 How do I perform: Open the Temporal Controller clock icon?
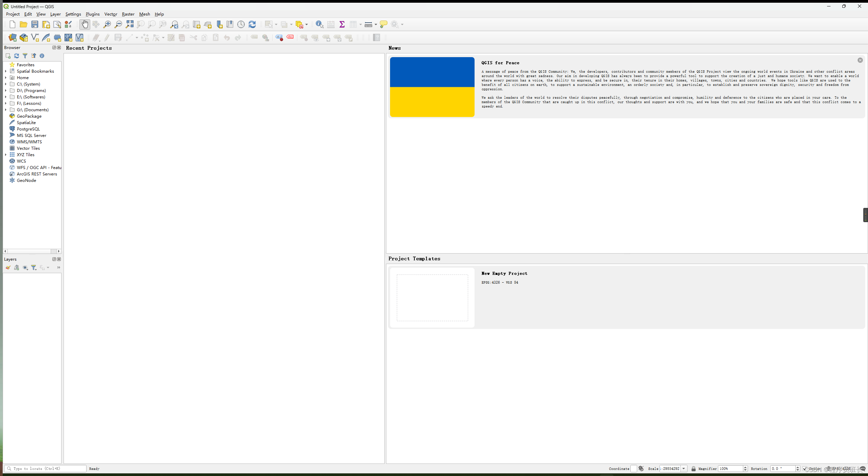coord(241,24)
